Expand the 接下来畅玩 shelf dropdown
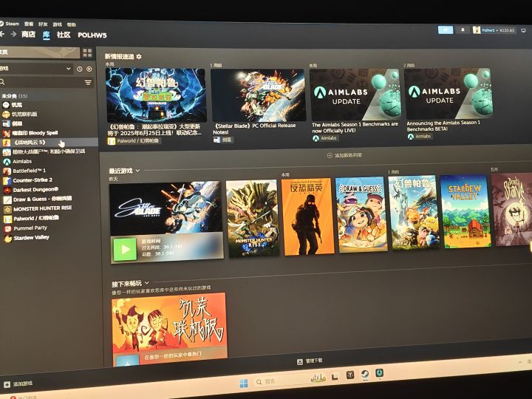 coord(147,282)
